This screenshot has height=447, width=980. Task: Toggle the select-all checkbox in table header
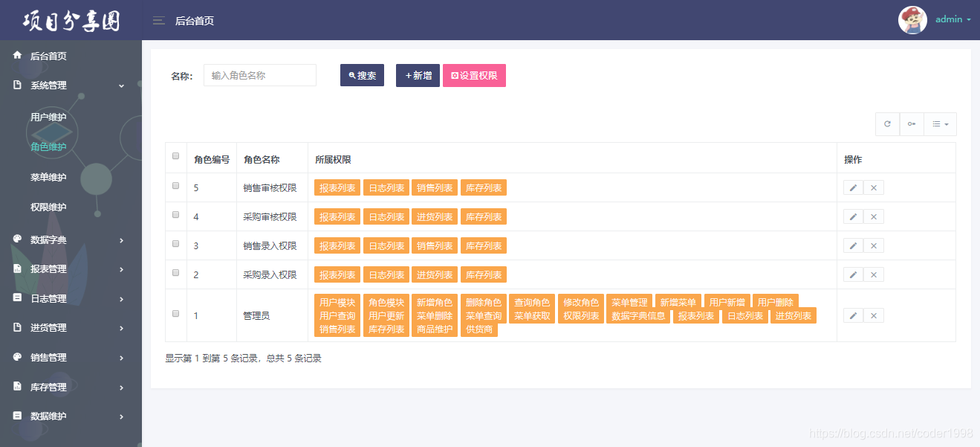point(176,156)
